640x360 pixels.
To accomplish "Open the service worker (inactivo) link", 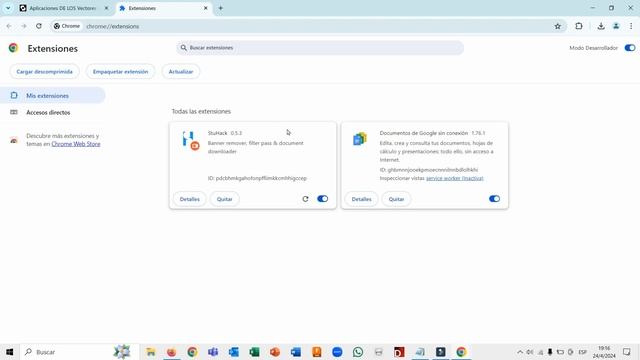I will coord(455,178).
